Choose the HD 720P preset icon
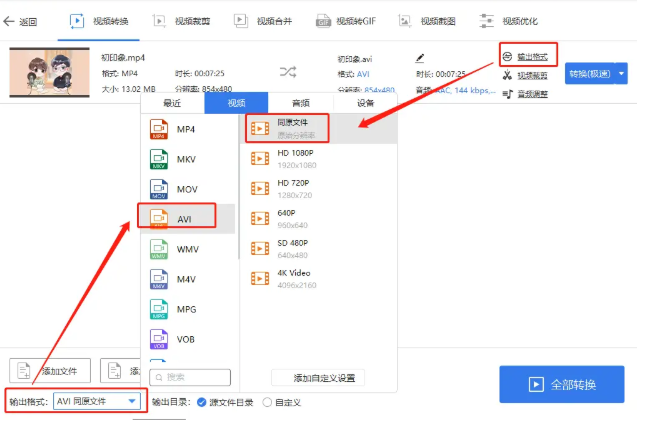 tap(260, 188)
